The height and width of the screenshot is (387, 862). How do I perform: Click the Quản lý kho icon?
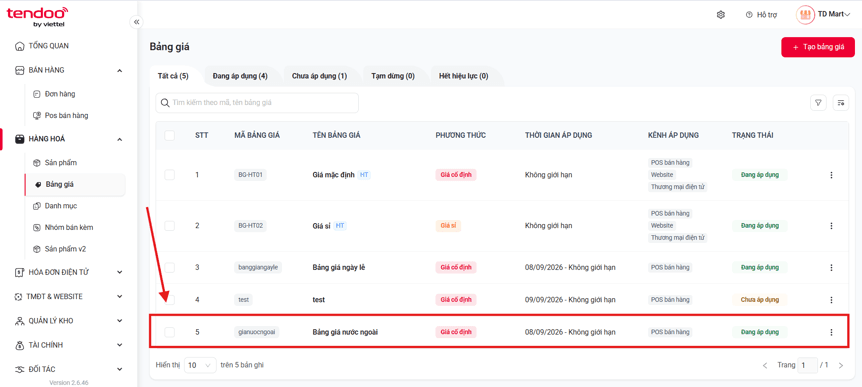[20, 320]
